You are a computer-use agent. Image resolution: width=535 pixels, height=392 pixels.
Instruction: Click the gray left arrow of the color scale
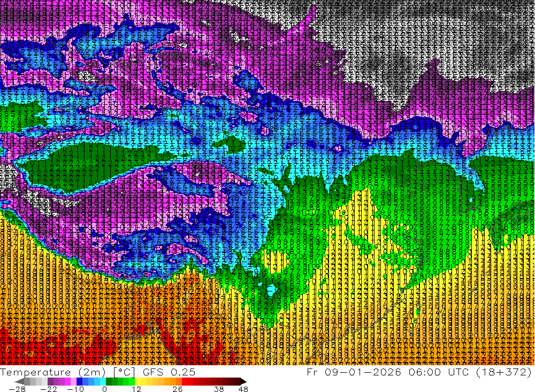click(19, 382)
